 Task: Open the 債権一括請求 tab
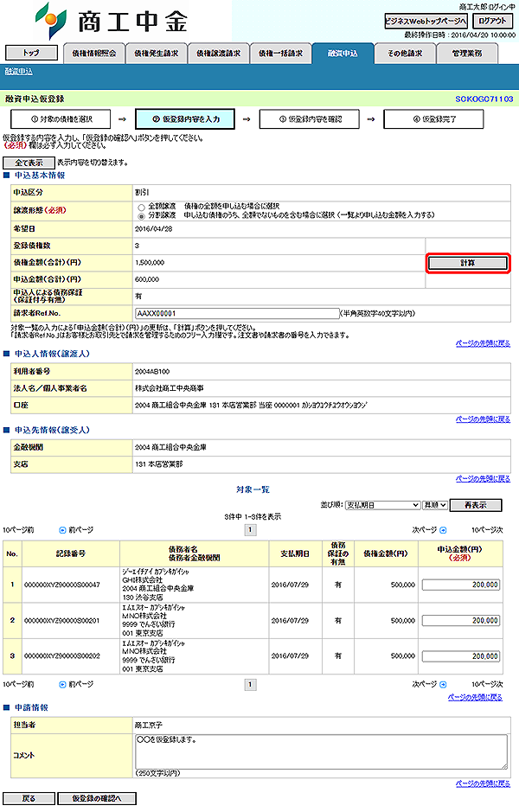pos(280,54)
